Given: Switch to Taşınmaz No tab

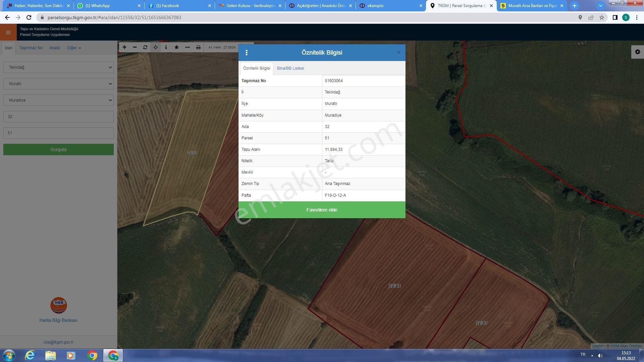Looking at the screenshot, I should coord(31,48).
